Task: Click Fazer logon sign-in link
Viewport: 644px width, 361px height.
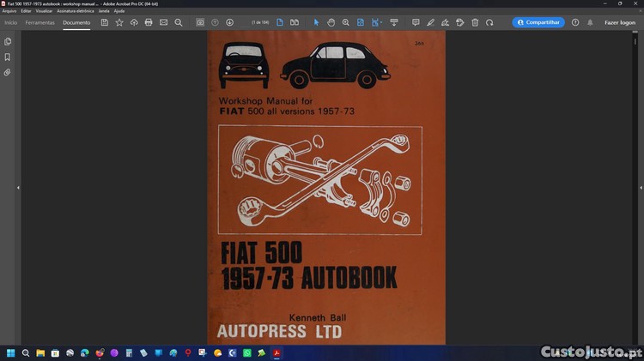Action: 620,22
